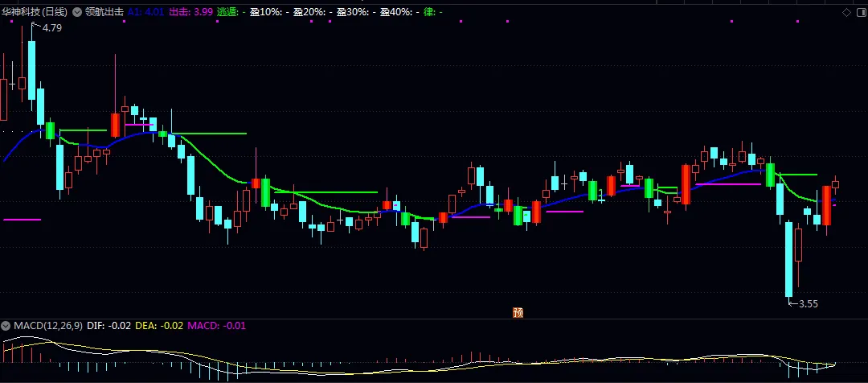Click the DEA: -0.02 value
868x383 pixels.
point(159,326)
